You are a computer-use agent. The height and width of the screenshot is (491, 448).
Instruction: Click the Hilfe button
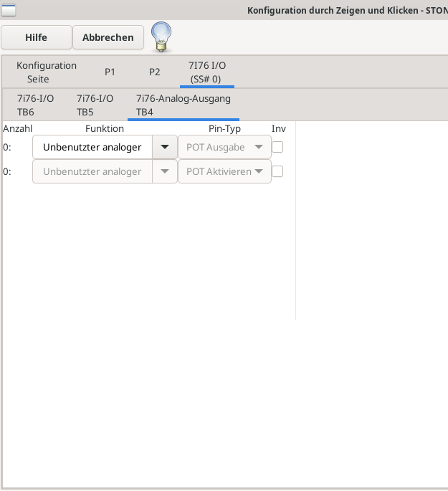[37, 37]
